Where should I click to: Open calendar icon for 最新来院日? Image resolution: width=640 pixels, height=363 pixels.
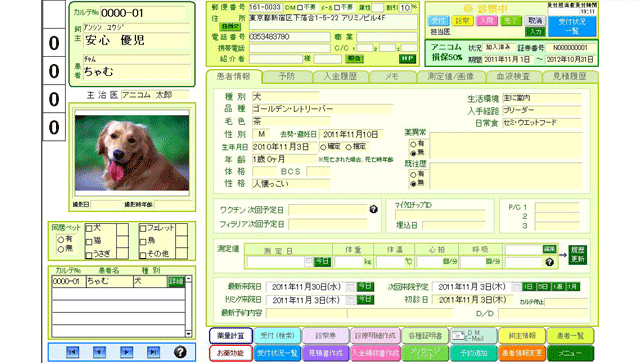point(350,287)
